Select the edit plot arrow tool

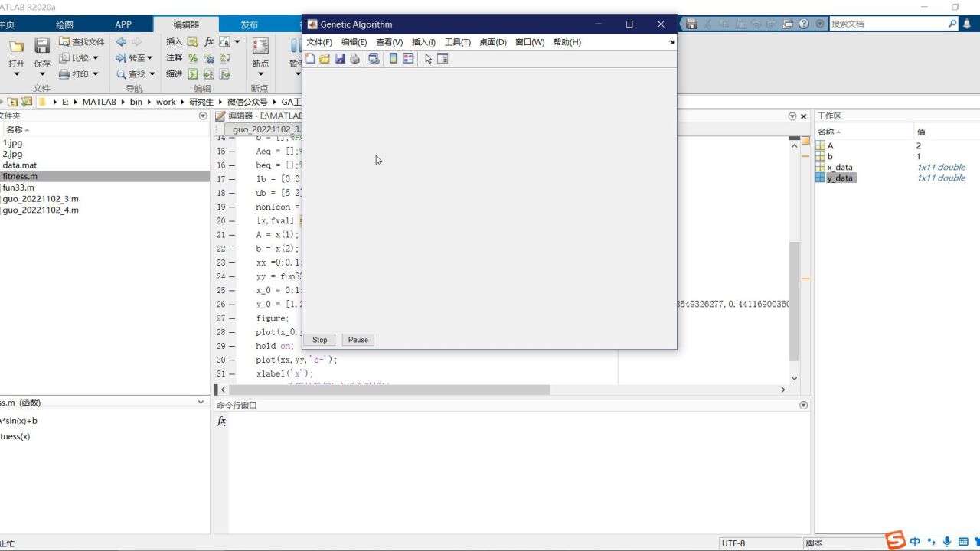click(428, 59)
